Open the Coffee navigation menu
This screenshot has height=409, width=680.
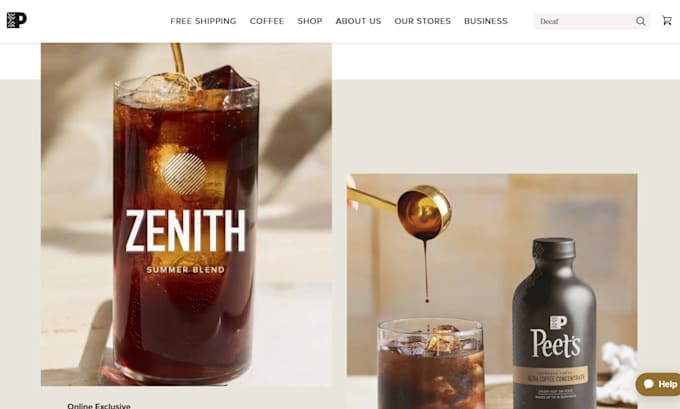coord(267,21)
